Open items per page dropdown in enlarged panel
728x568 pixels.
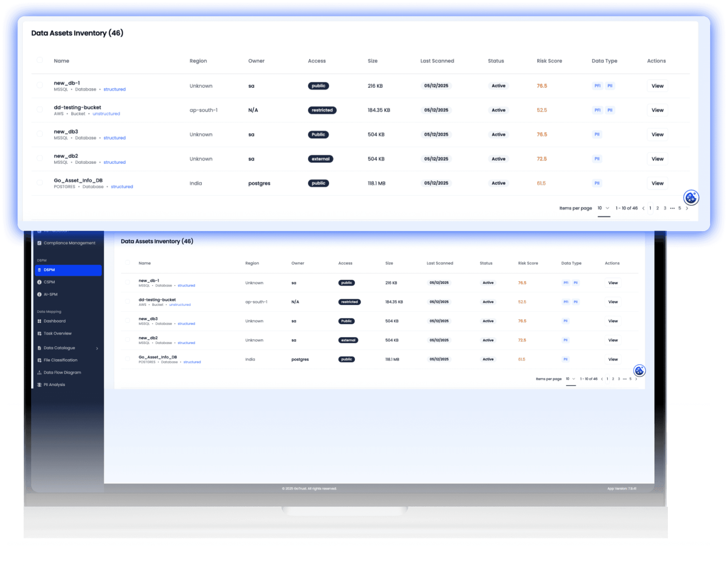[x=603, y=208]
